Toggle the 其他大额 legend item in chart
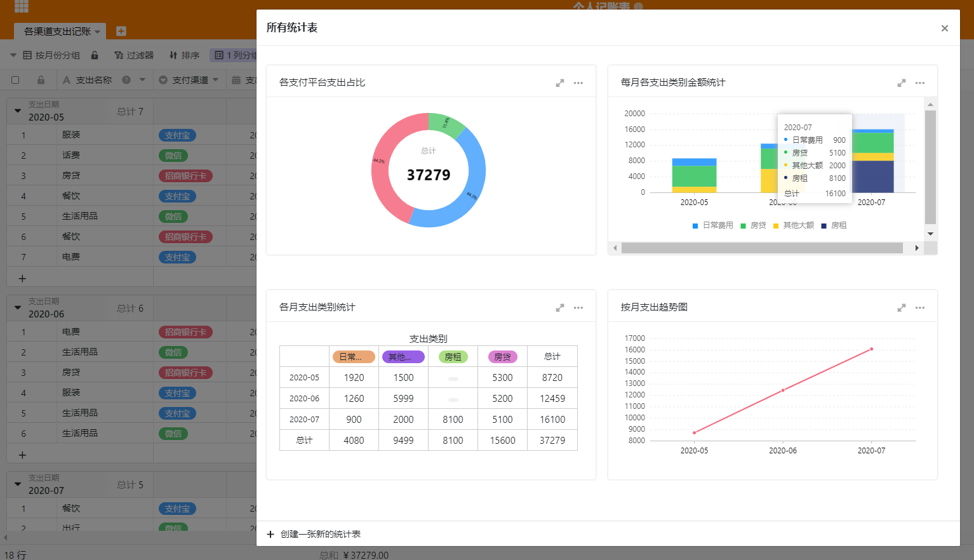The height and width of the screenshot is (560, 974). pos(794,225)
